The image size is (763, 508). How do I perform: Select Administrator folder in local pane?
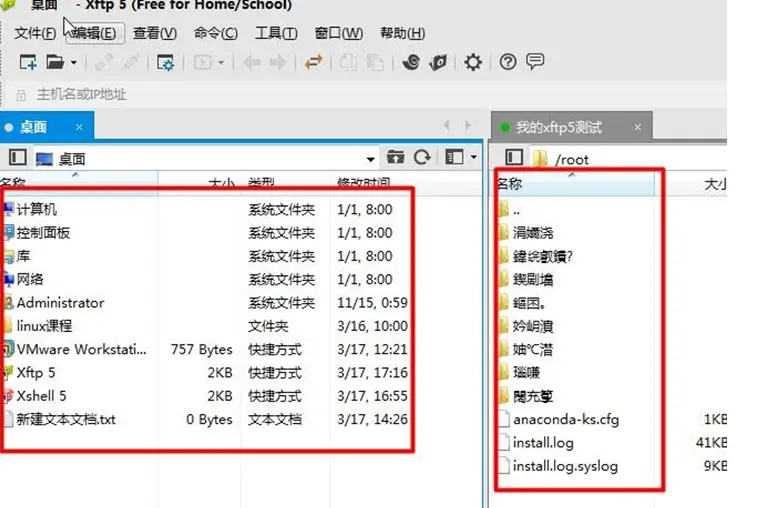[60, 303]
